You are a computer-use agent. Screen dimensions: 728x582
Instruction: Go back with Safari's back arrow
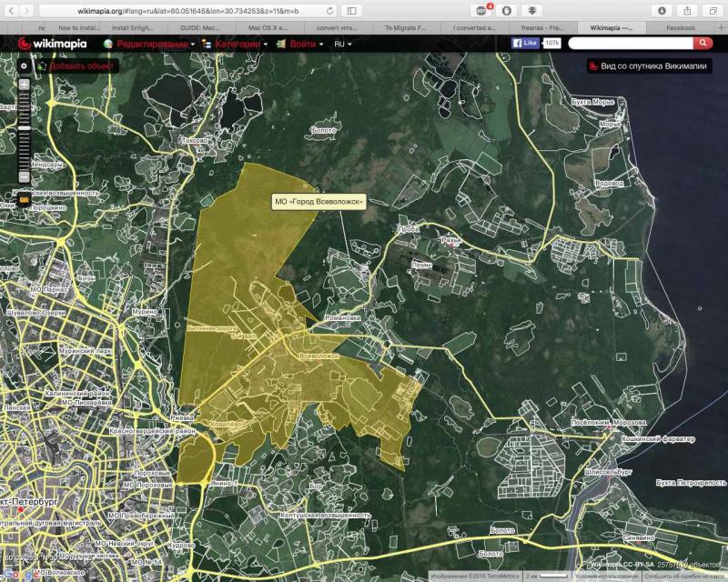pos(11,11)
